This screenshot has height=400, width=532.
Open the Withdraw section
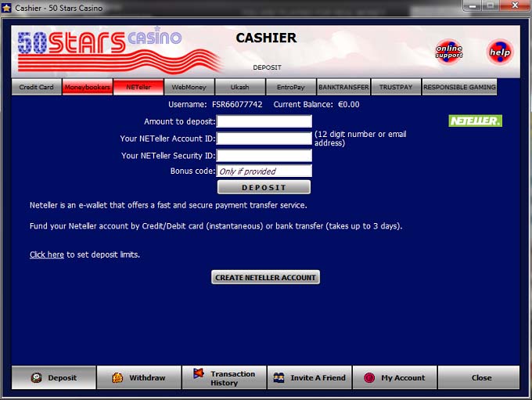(x=139, y=377)
